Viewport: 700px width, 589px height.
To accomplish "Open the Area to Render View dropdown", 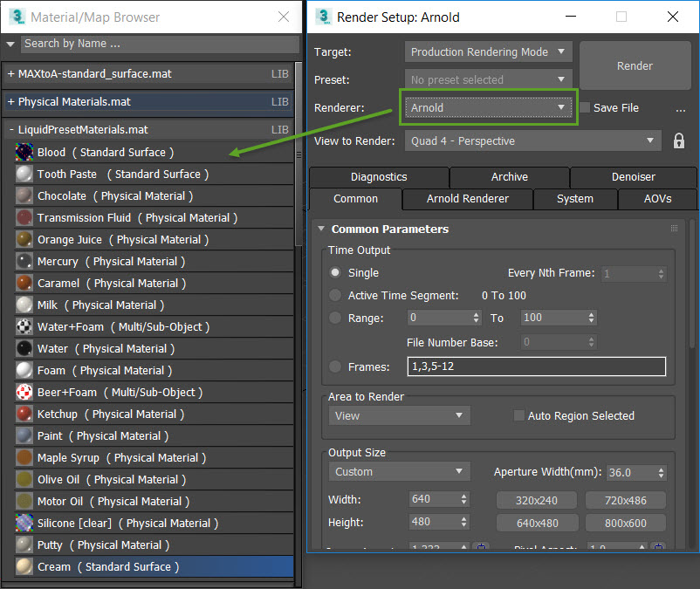I will 400,416.
